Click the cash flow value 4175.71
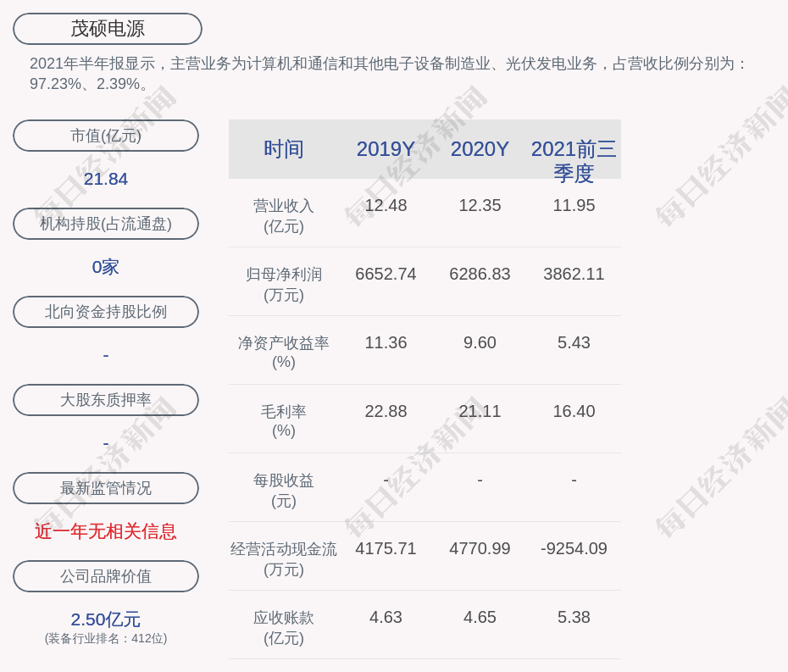The image size is (788, 672). (386, 548)
